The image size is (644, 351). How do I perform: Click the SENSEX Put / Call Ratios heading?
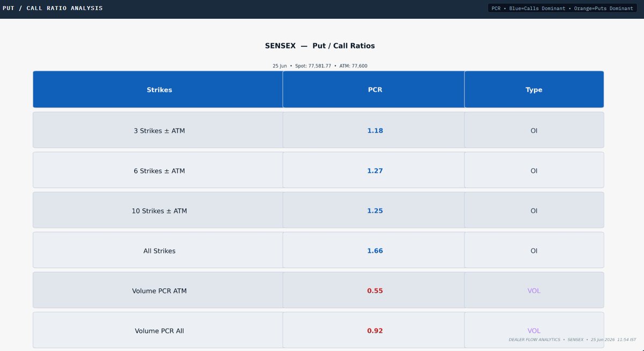tap(320, 46)
